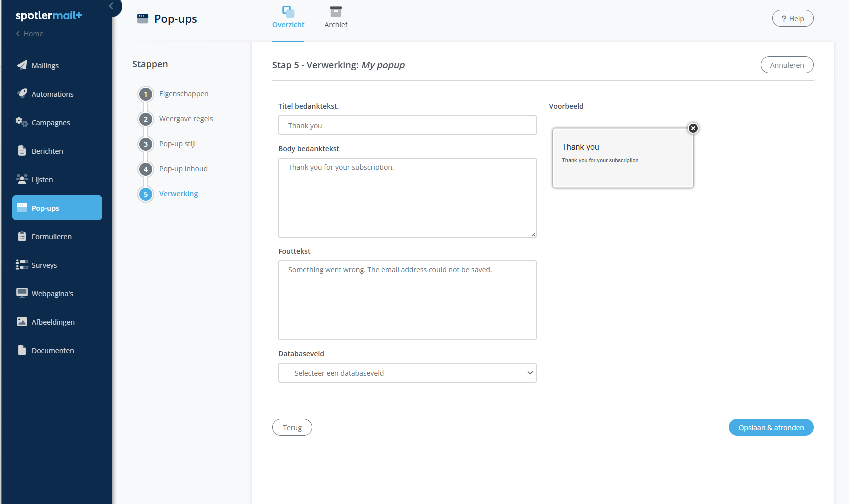849x504 pixels.
Task: Click the Afbeeldingen picture icon
Action: coord(22,322)
